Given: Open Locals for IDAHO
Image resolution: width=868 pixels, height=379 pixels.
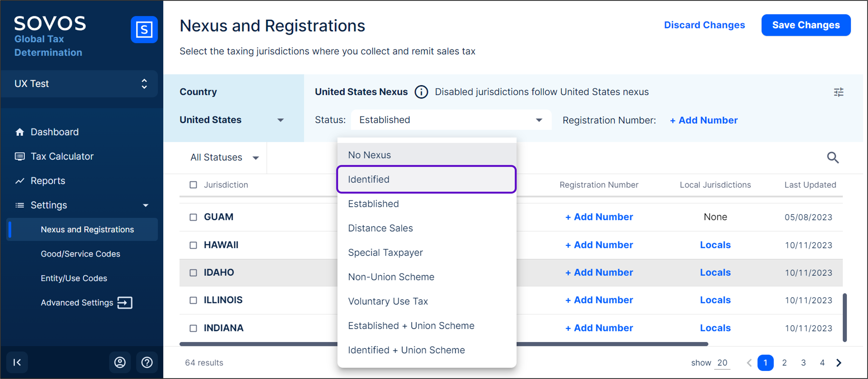Looking at the screenshot, I should click(715, 273).
